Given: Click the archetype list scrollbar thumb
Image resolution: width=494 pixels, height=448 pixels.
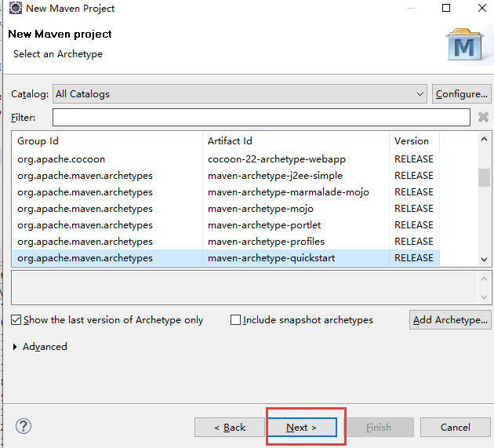Looking at the screenshot, I should click(x=485, y=177).
